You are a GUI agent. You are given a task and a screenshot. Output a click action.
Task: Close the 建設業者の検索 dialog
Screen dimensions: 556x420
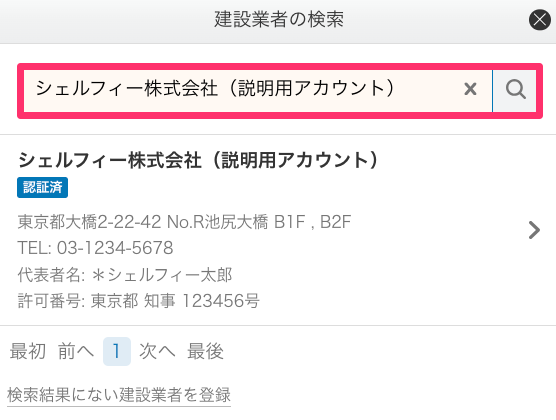point(539,20)
